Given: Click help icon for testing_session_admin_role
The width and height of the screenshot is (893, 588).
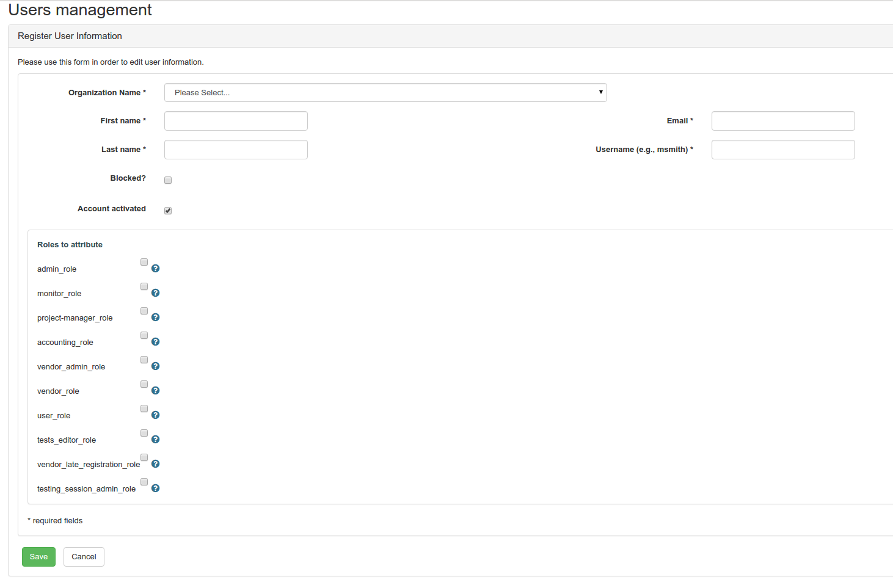Looking at the screenshot, I should pos(156,488).
